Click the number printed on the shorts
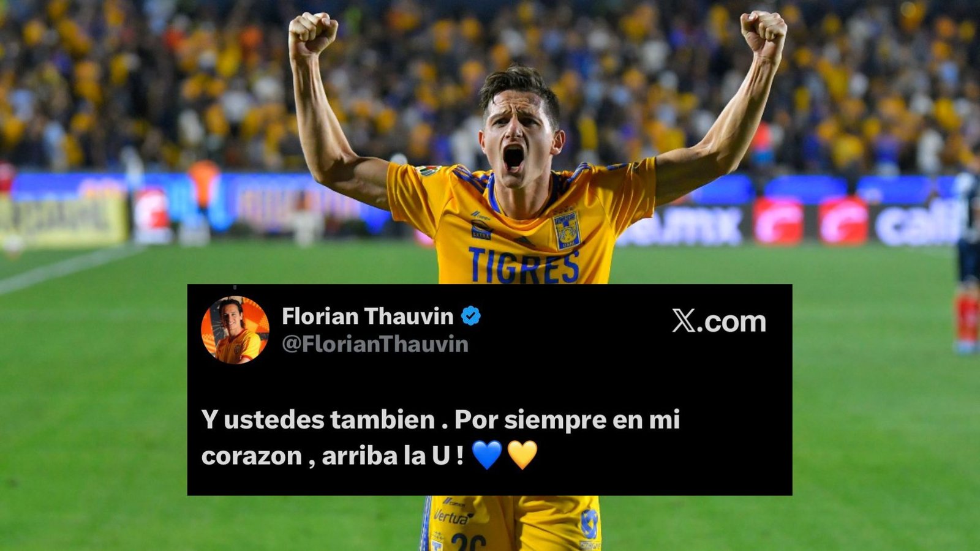980x551 pixels. click(x=468, y=542)
